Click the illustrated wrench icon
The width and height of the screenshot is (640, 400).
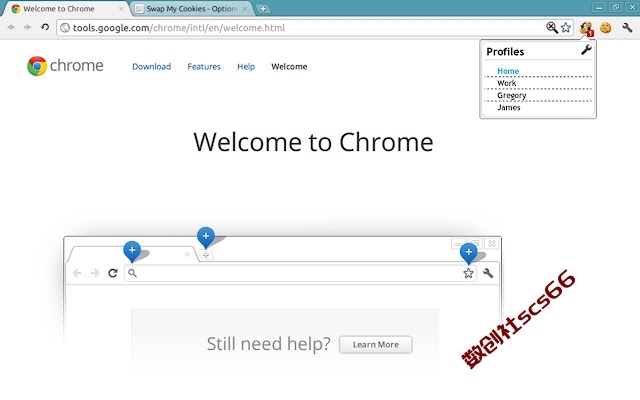click(x=488, y=273)
